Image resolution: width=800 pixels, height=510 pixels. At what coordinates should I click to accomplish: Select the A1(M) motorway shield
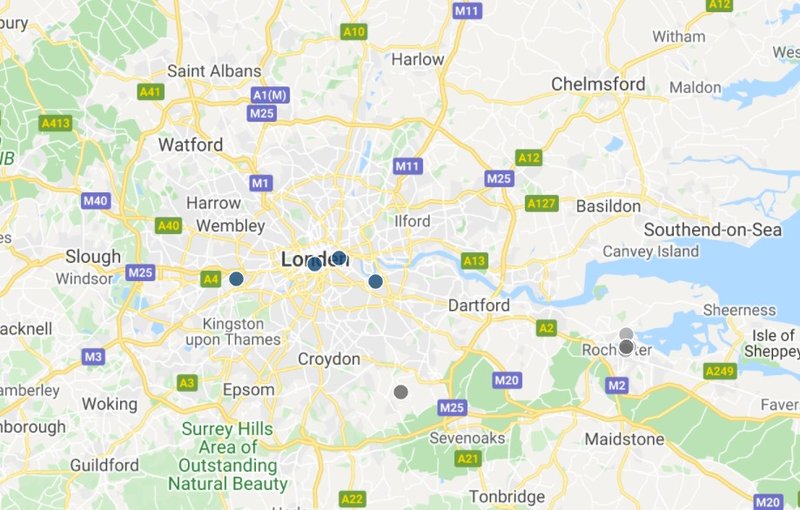tap(270, 95)
